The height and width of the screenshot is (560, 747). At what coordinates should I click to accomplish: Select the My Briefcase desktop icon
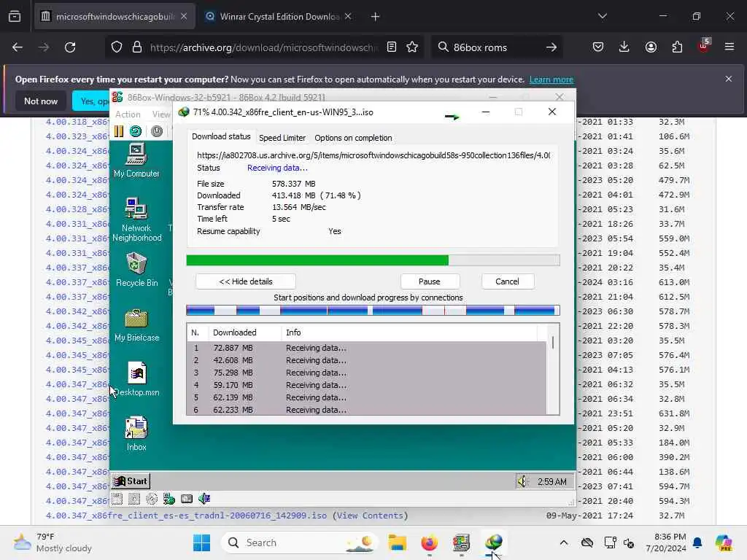[x=136, y=325]
